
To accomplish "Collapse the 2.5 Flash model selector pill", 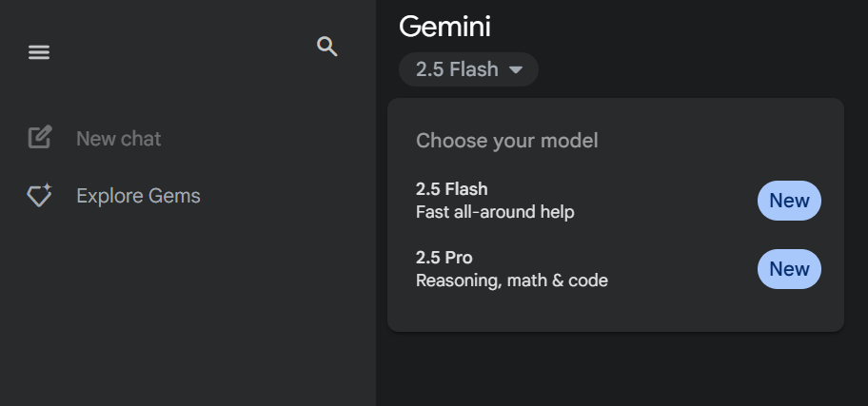I will point(468,69).
